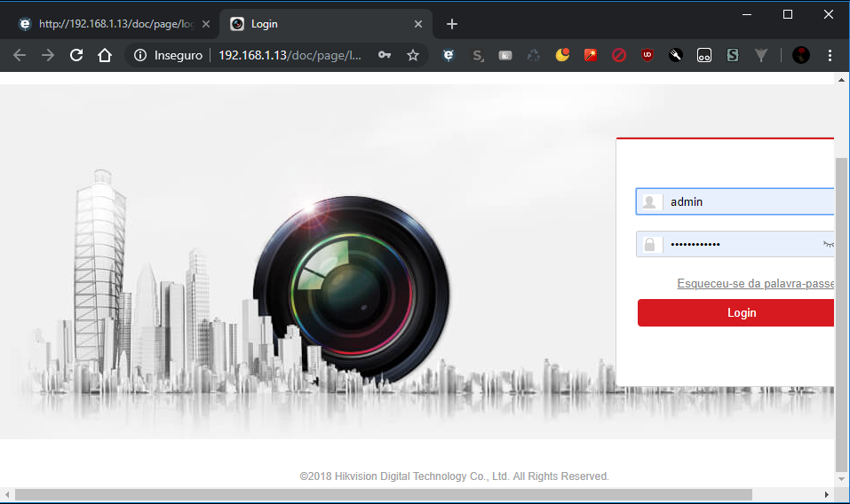This screenshot has height=504, width=850.
Task: Click the red prohibition-sign extension icon
Action: [x=619, y=55]
